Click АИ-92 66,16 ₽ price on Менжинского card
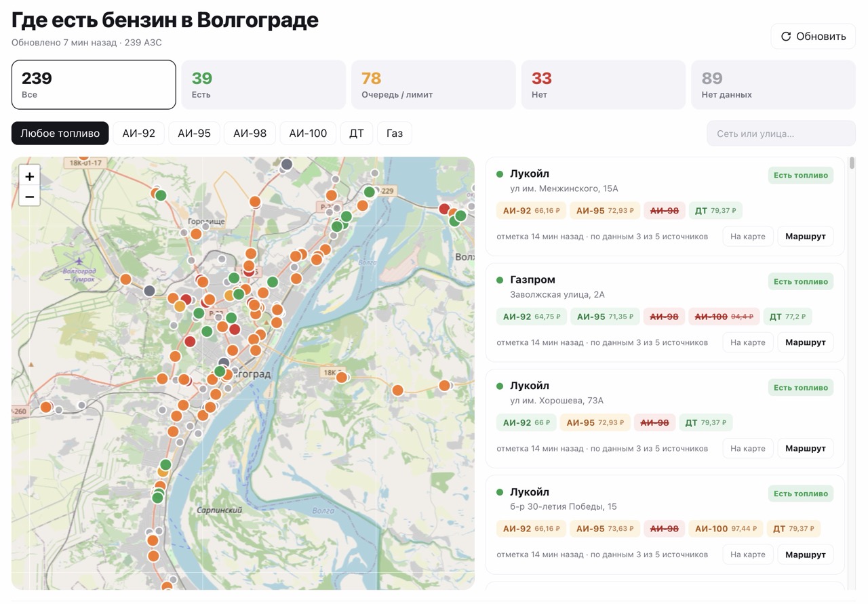This screenshot has width=868, height=604. pyautogui.click(x=531, y=211)
